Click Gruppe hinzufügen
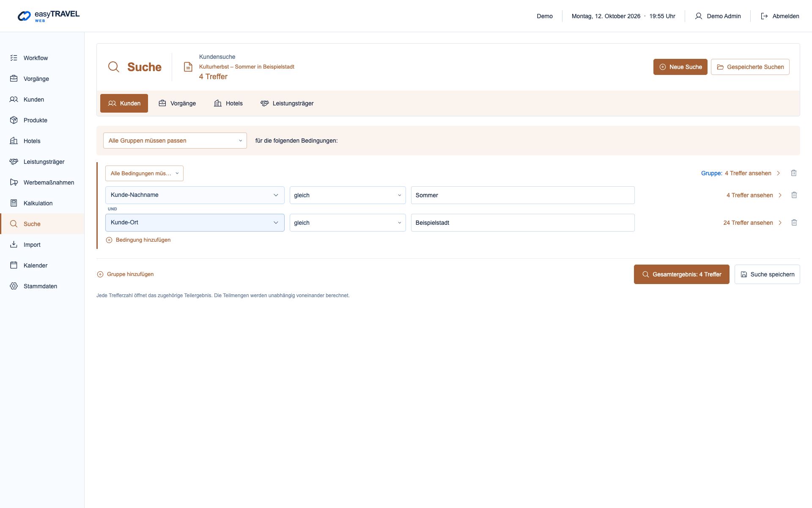The height and width of the screenshot is (508, 812). 125,274
